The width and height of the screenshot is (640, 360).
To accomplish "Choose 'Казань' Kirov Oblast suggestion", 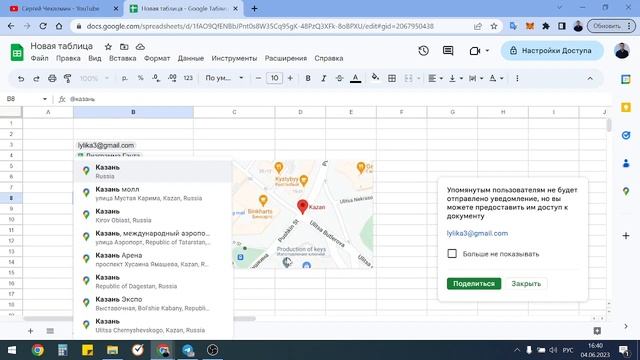I will (x=153, y=216).
